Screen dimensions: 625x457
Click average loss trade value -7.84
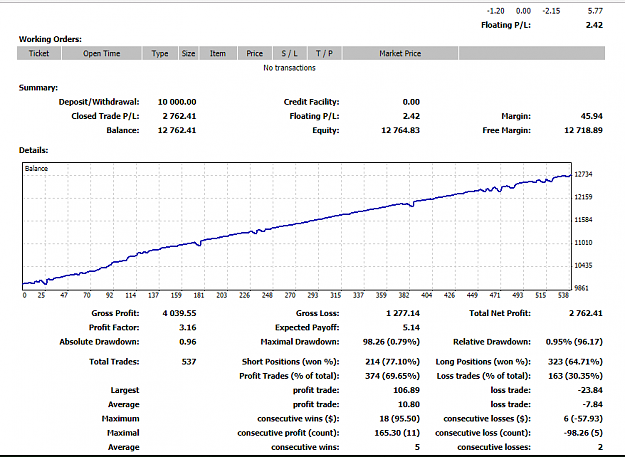593,404
